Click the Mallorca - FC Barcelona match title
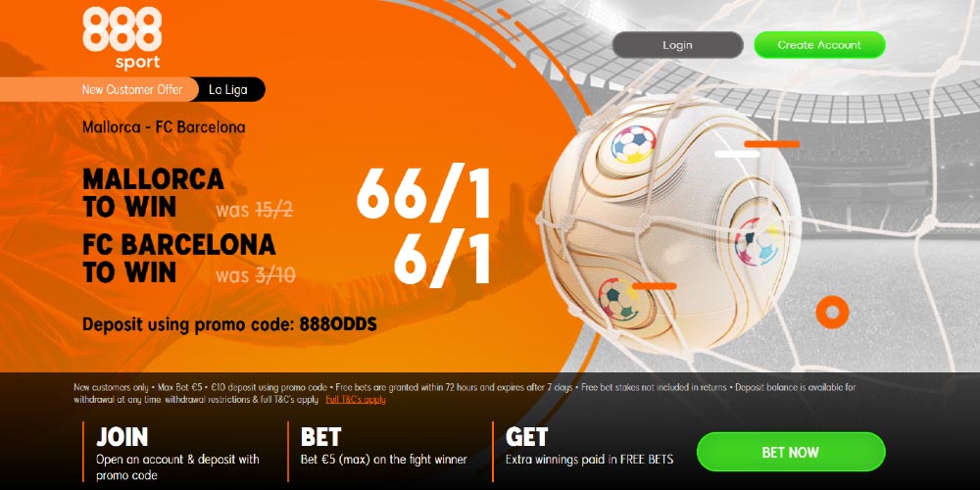This screenshot has height=490, width=980. [164, 127]
